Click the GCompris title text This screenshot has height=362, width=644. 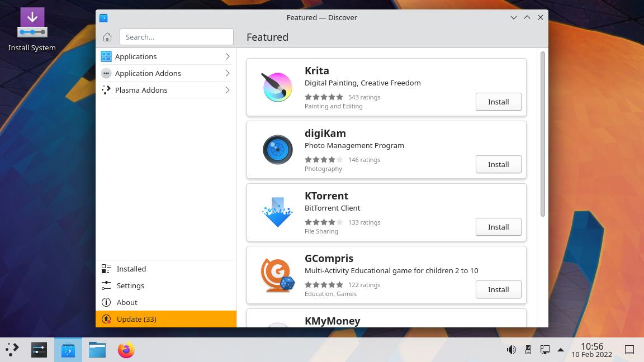coord(329,259)
